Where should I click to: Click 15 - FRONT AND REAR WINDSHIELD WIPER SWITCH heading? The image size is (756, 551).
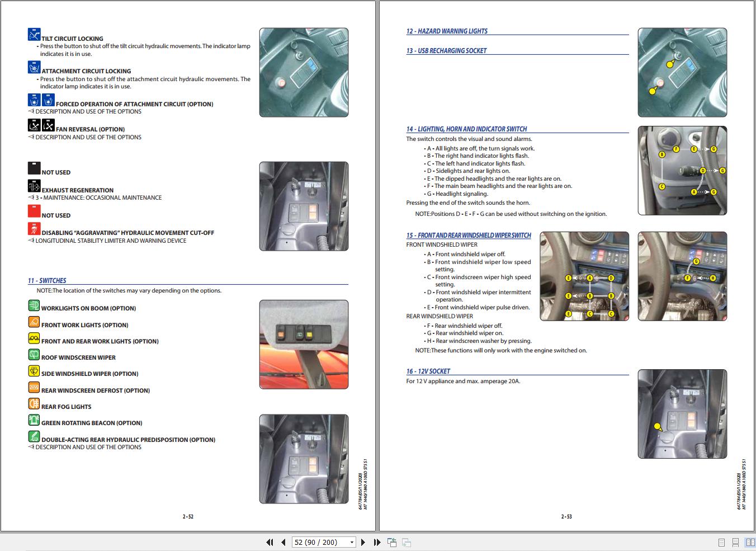(x=469, y=236)
